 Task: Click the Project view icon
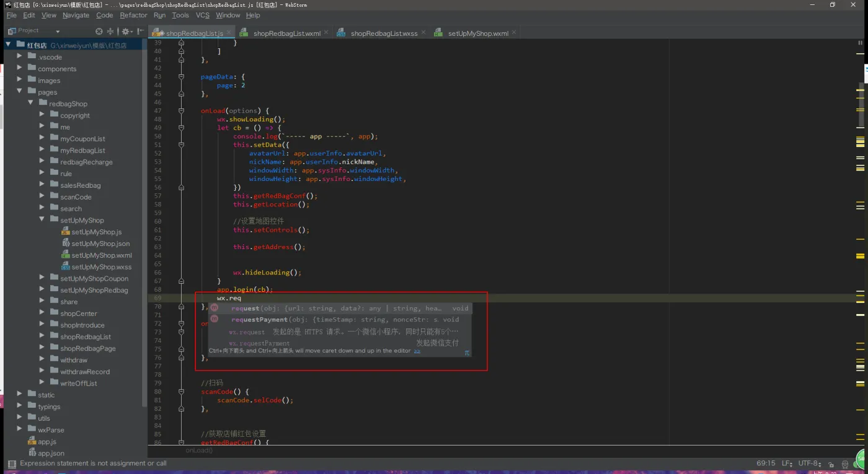(x=12, y=31)
